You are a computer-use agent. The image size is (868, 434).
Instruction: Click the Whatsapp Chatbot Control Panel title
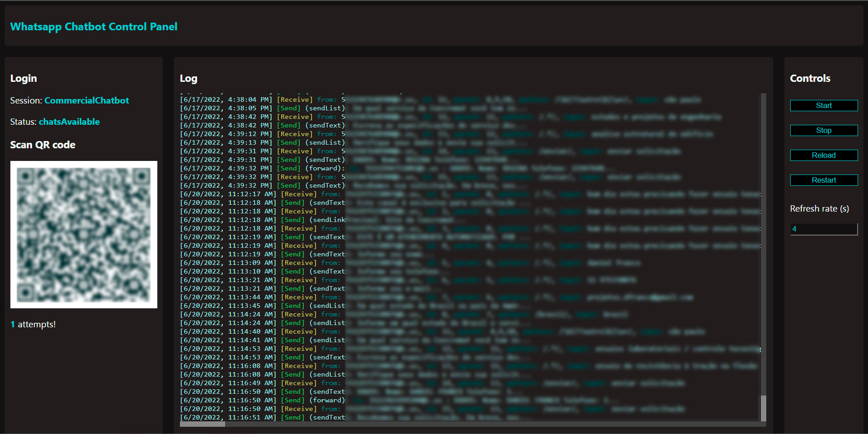[x=94, y=27]
